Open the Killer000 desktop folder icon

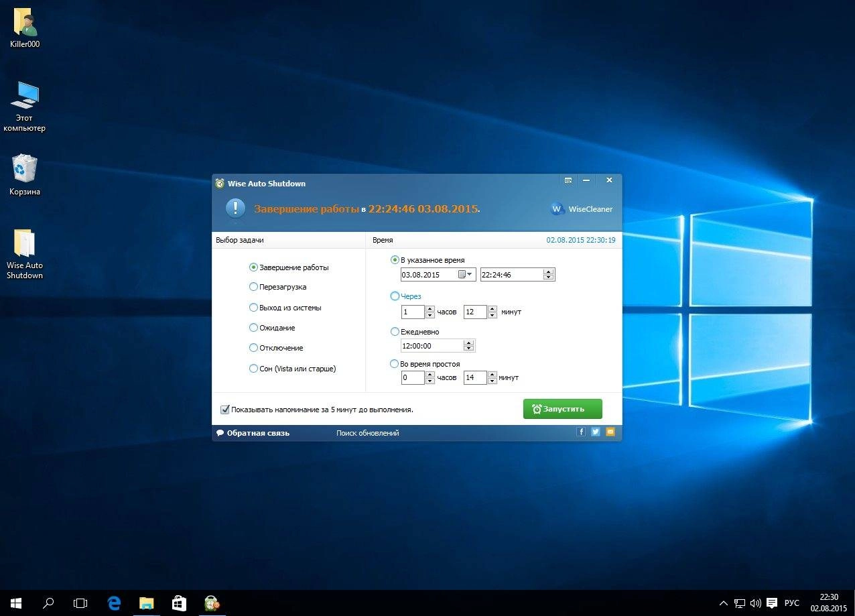pyautogui.click(x=25, y=29)
